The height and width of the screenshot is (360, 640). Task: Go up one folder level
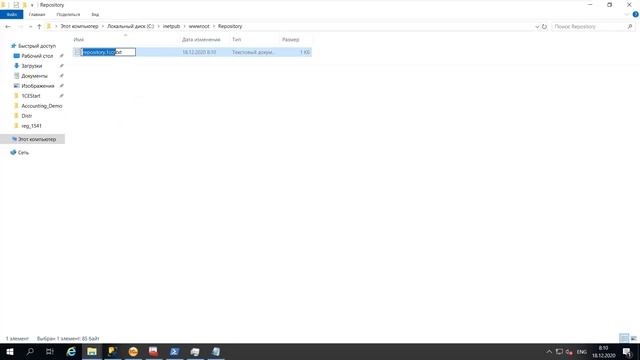[39, 27]
